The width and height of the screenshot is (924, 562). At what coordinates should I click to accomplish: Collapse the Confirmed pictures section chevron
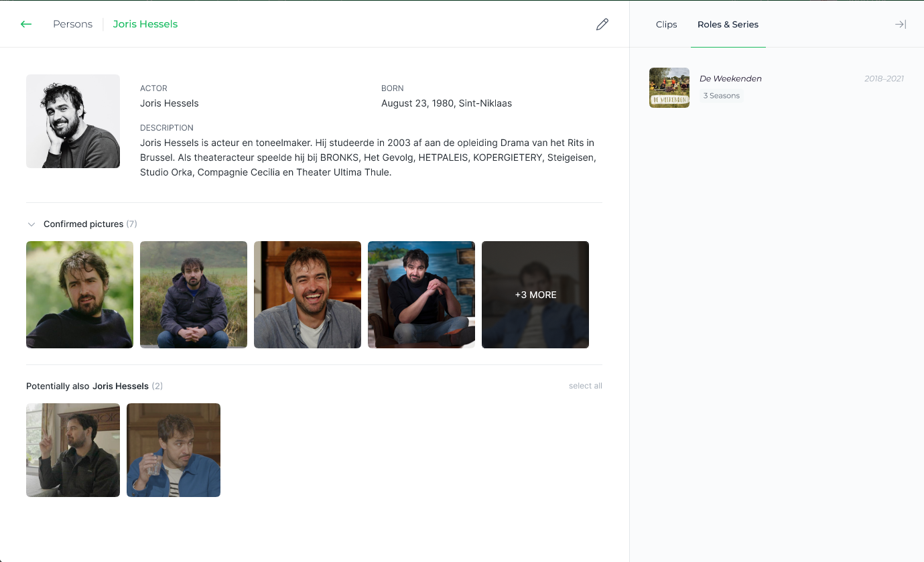[31, 224]
